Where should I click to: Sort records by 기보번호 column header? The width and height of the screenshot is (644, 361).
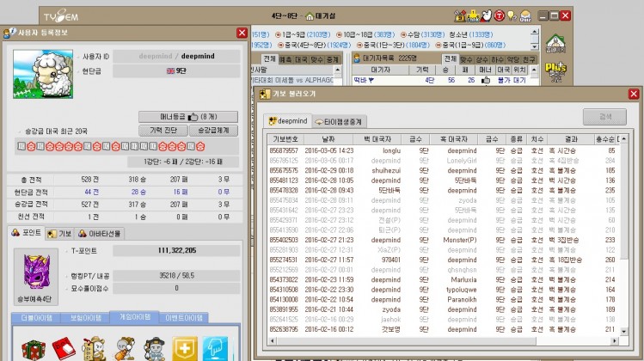pyautogui.click(x=285, y=138)
